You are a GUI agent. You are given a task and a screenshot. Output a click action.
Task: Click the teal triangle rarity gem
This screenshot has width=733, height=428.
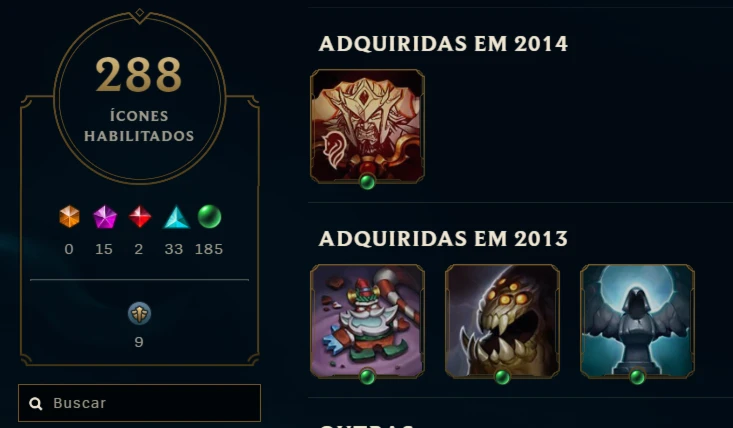(x=176, y=217)
